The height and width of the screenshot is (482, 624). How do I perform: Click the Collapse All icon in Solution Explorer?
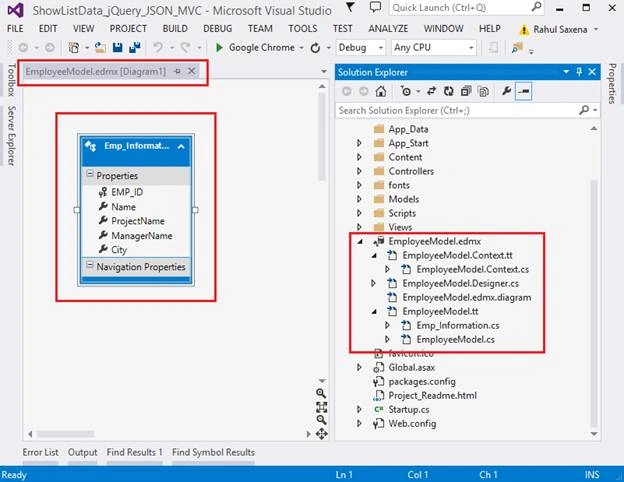coord(466,92)
